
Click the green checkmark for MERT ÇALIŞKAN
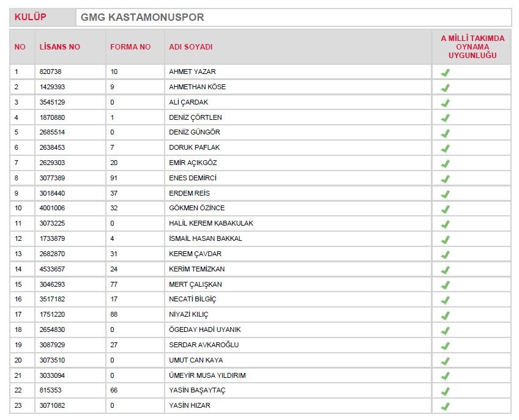(x=445, y=285)
